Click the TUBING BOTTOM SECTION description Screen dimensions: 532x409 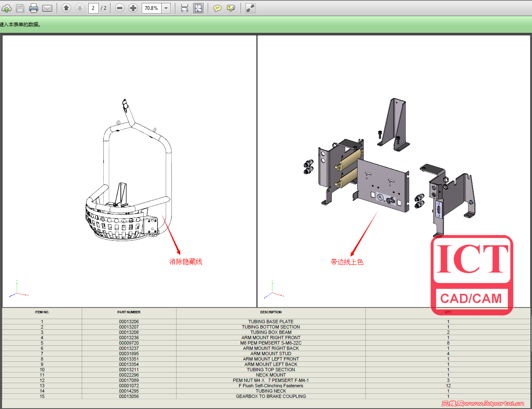tap(271, 327)
